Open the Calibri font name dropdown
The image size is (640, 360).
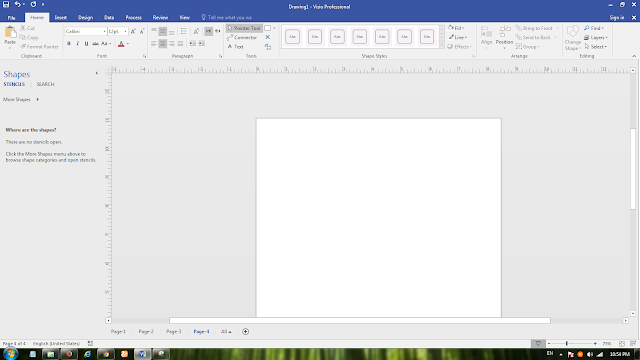point(104,31)
